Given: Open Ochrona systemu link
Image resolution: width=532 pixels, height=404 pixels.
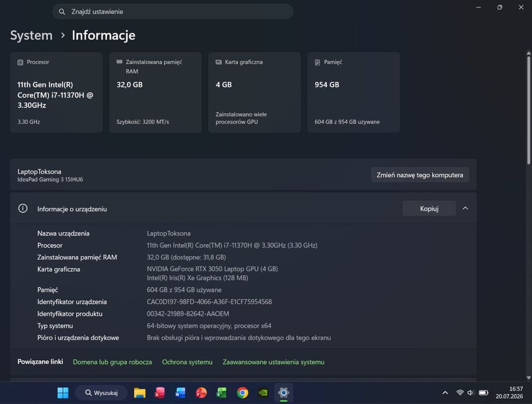Looking at the screenshot, I should [188, 362].
